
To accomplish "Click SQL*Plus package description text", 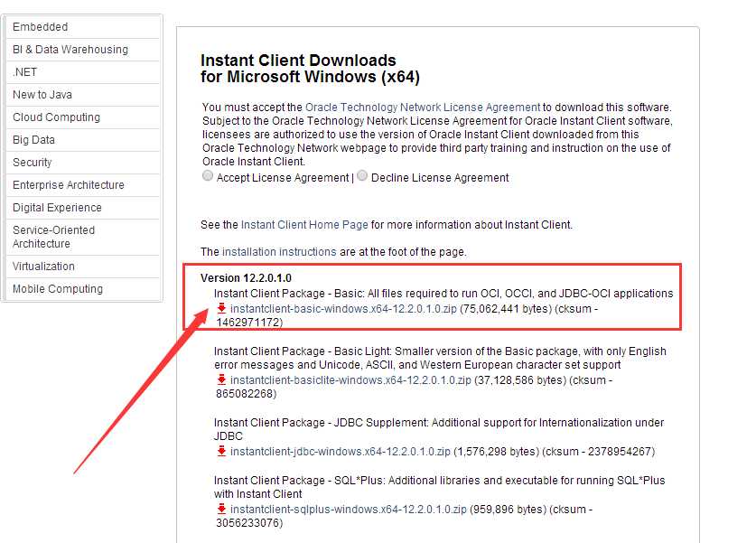I will click(x=439, y=487).
